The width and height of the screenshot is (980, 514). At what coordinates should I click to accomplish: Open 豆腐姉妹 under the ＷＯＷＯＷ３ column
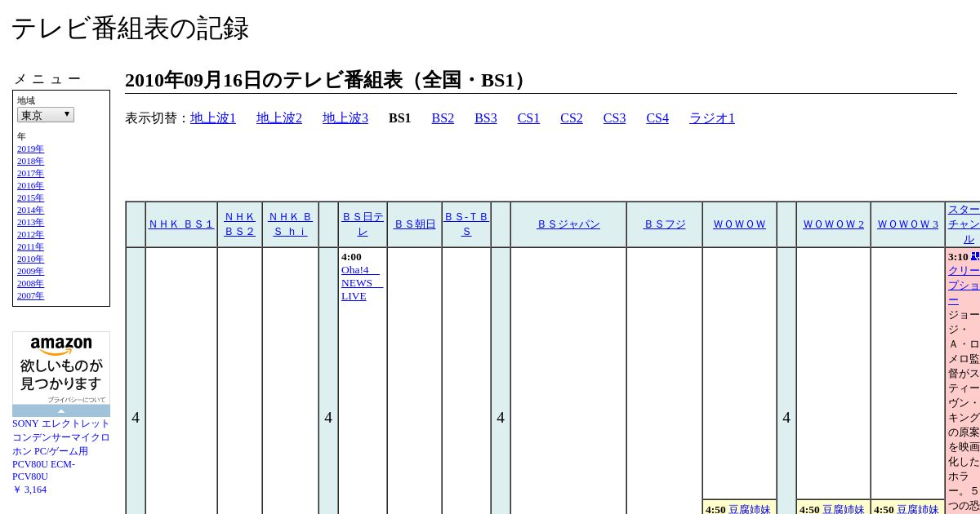pyautogui.click(x=918, y=509)
